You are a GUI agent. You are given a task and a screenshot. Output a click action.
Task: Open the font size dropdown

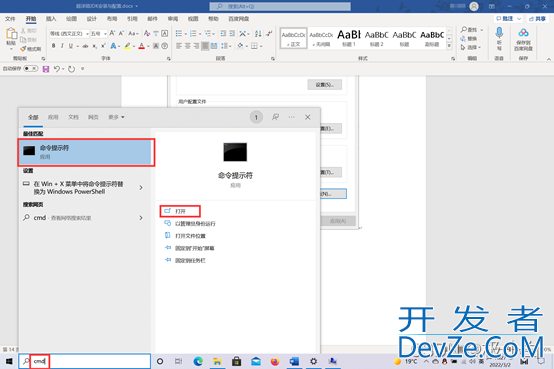[105, 34]
